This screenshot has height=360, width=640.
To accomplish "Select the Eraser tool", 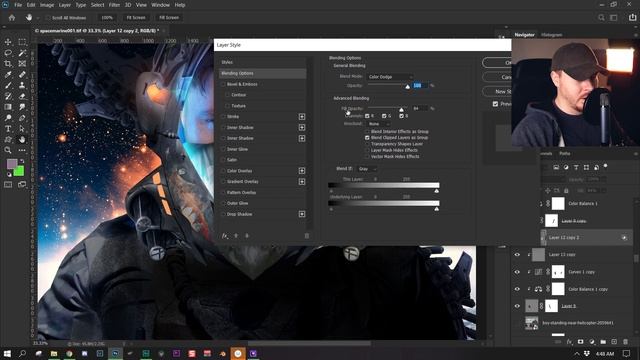I will [22, 96].
